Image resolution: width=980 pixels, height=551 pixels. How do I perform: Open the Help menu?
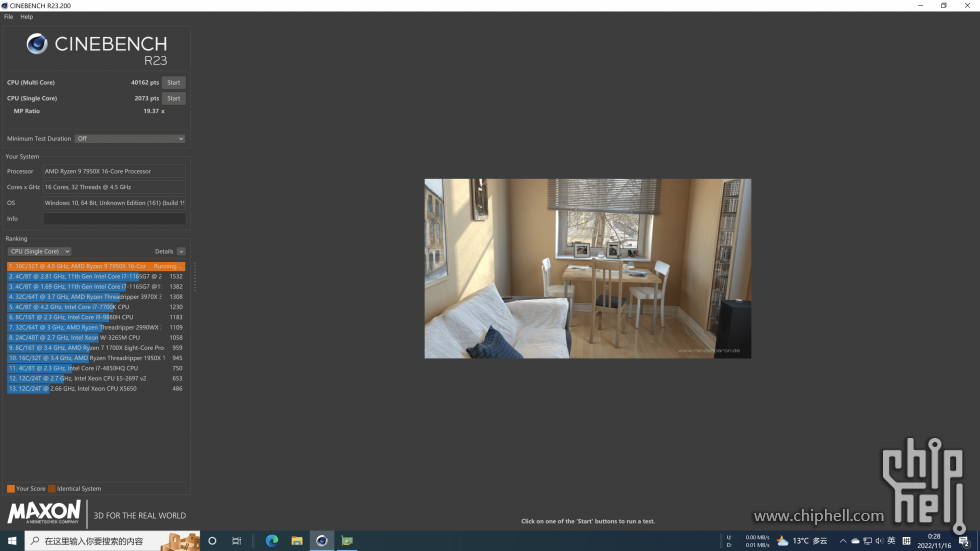click(x=26, y=17)
